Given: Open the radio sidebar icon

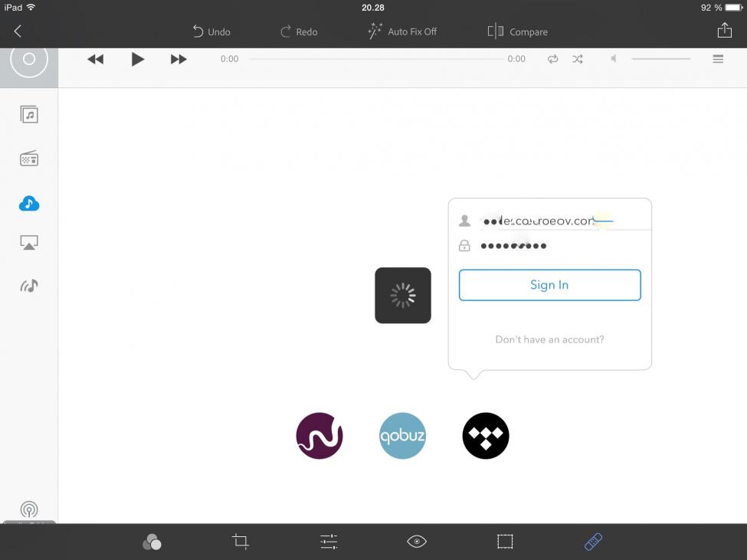Looking at the screenshot, I should (29, 158).
